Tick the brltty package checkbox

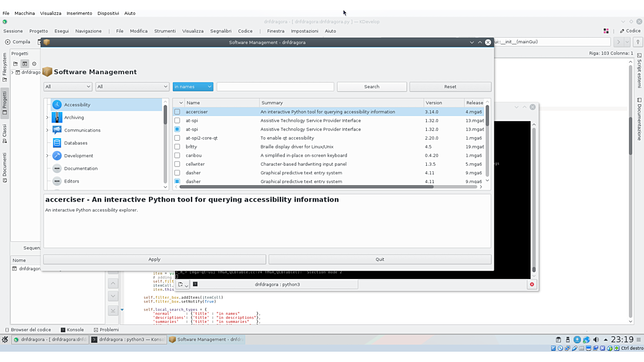(x=177, y=147)
